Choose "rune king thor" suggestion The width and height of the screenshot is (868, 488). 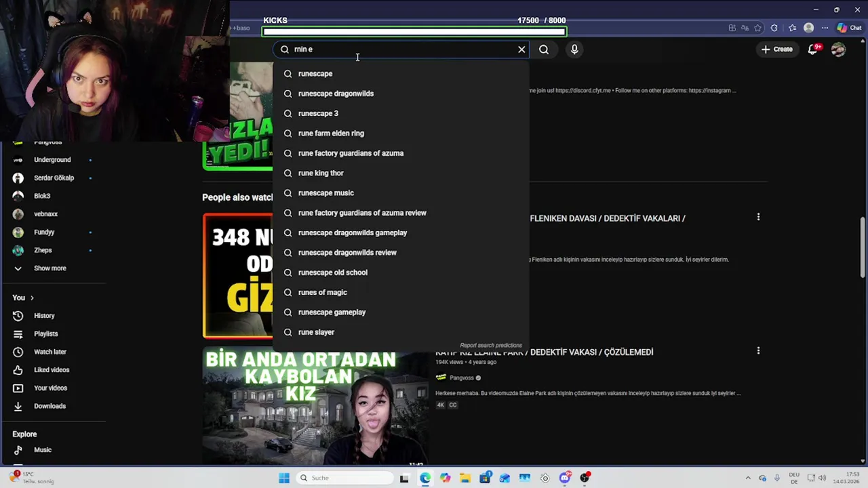(x=401, y=173)
